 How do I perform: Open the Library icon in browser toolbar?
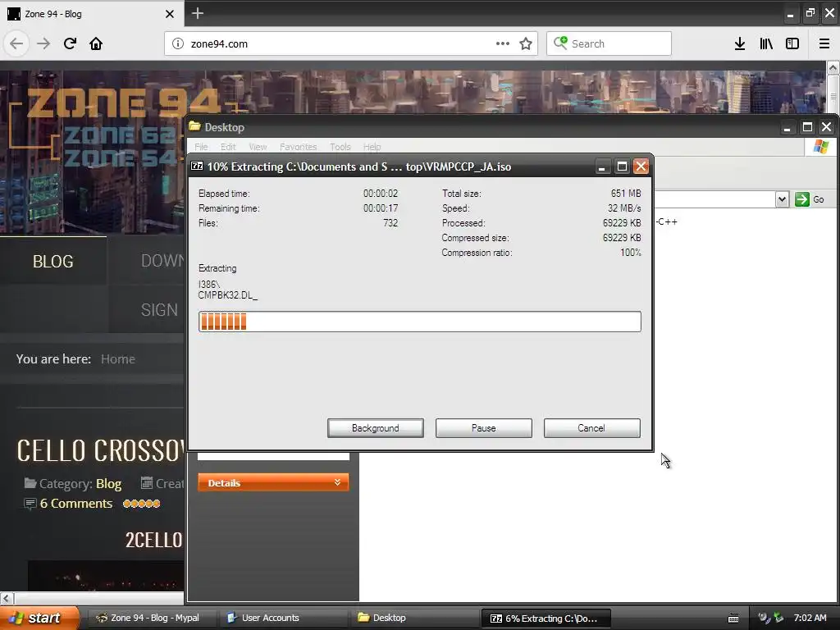pyautogui.click(x=766, y=44)
